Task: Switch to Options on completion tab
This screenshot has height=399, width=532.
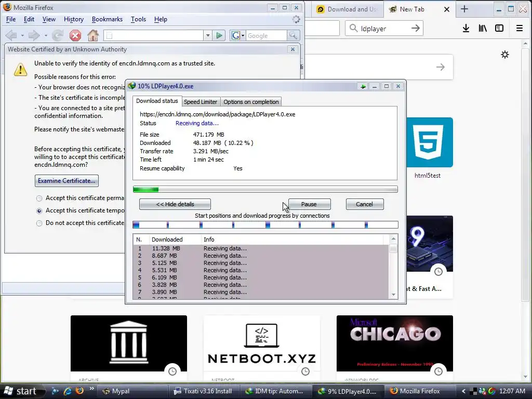Action: point(251,102)
